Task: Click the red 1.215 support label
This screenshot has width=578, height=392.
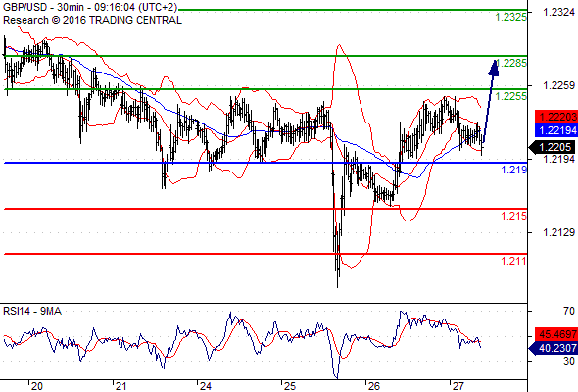Action: 513,216
